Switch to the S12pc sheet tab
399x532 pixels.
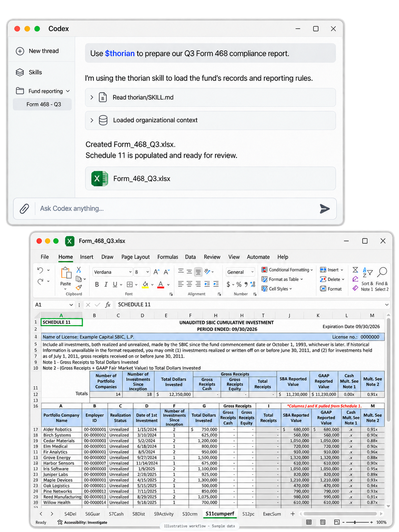tap(248, 514)
